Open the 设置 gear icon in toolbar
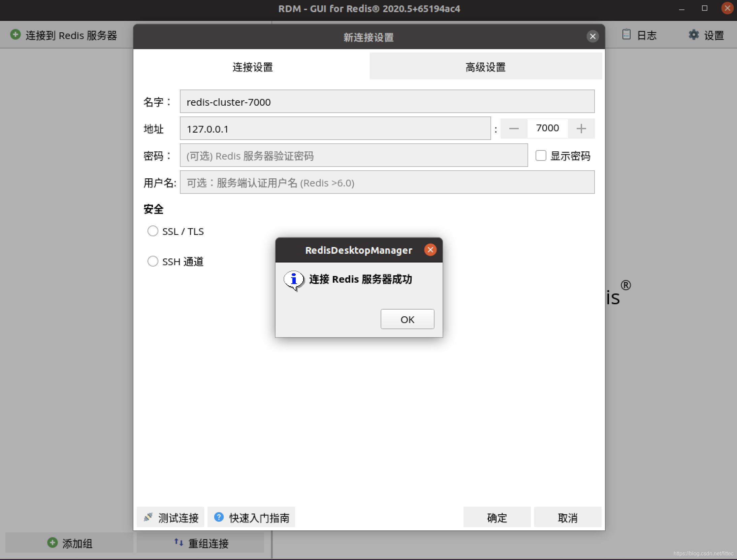 694,35
